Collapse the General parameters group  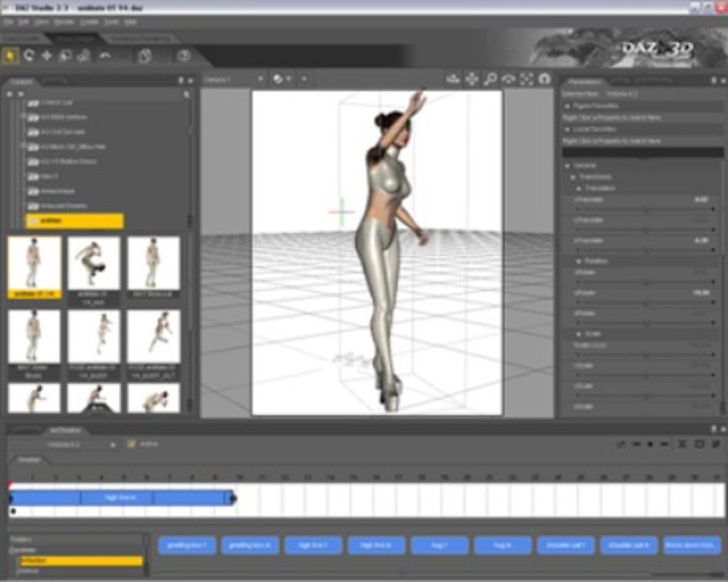click(569, 165)
